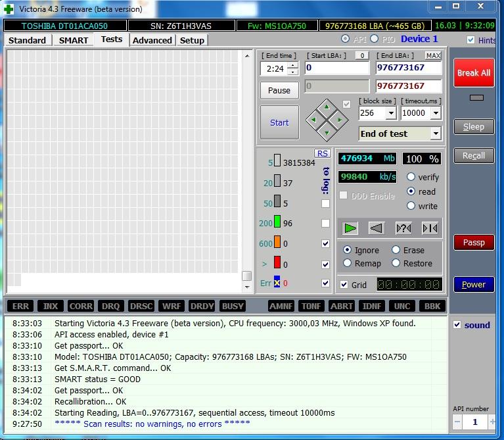Click the Sleep button
The height and width of the screenshot is (440, 504).
point(474,126)
